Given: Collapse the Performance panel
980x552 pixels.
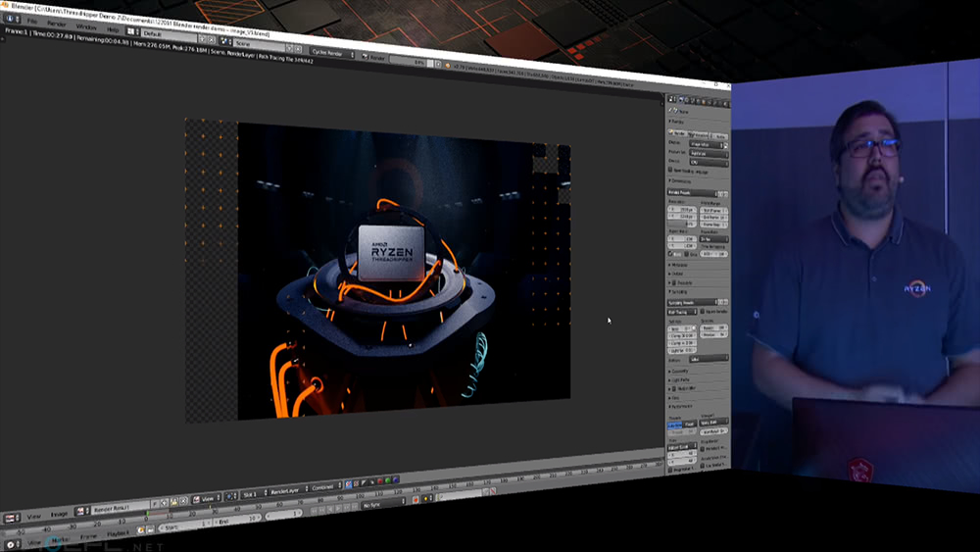Looking at the screenshot, I should [681, 406].
